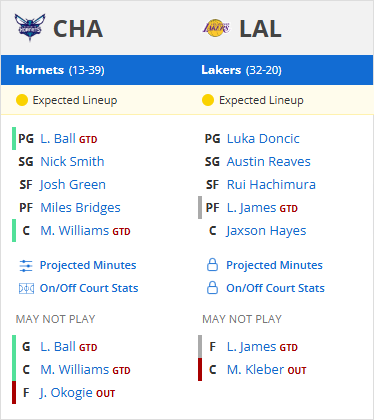Click the yellow Expected Lineup dot for Hornets
The image size is (374, 420).
22,100
